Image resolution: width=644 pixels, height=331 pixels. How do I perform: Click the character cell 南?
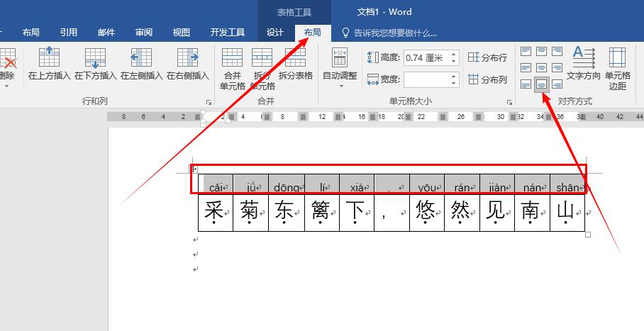pyautogui.click(x=532, y=213)
